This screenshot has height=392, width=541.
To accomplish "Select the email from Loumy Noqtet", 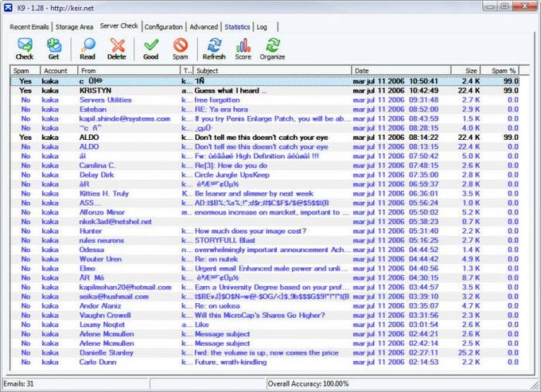I will [x=265, y=324].
